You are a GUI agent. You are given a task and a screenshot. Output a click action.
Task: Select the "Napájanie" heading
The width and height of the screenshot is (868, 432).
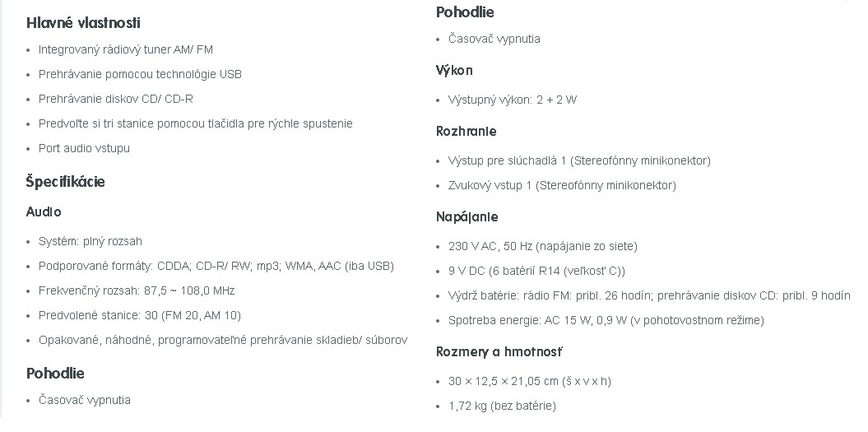pos(466,217)
